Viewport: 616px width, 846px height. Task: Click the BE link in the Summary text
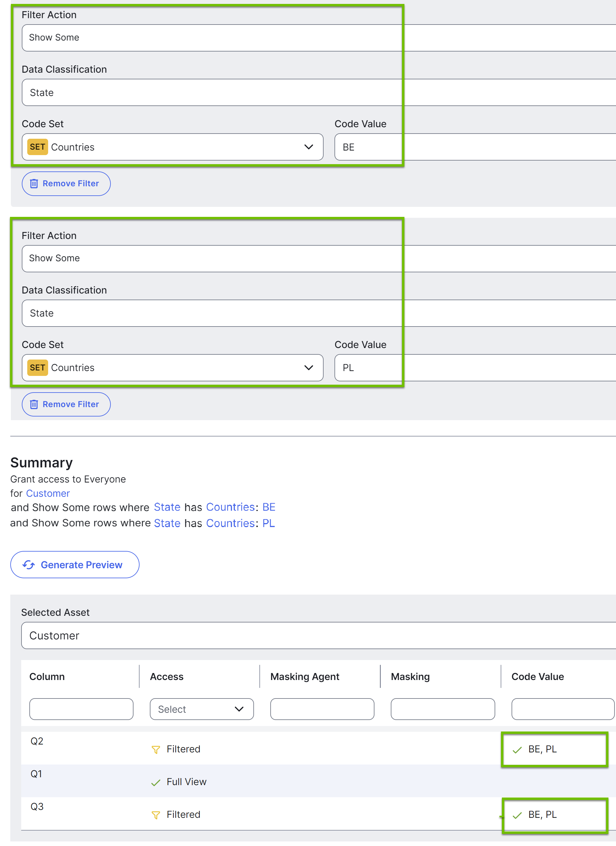(x=269, y=507)
